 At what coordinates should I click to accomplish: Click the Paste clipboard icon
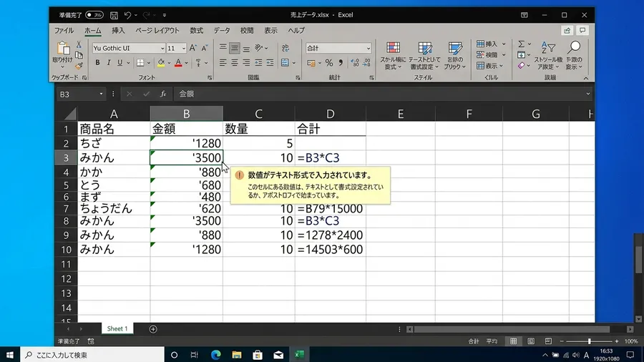(63, 48)
